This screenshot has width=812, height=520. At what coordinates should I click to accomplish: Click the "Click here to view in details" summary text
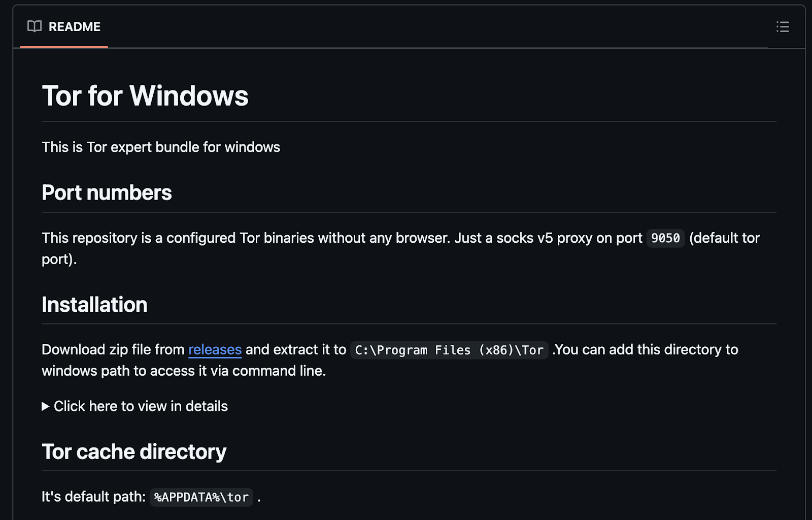click(141, 407)
